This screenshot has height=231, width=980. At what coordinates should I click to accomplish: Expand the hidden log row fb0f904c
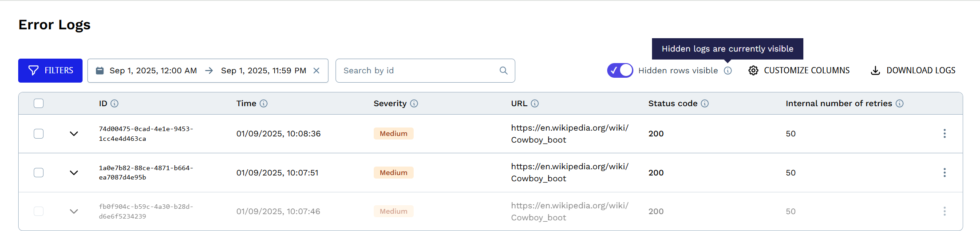[x=74, y=211]
